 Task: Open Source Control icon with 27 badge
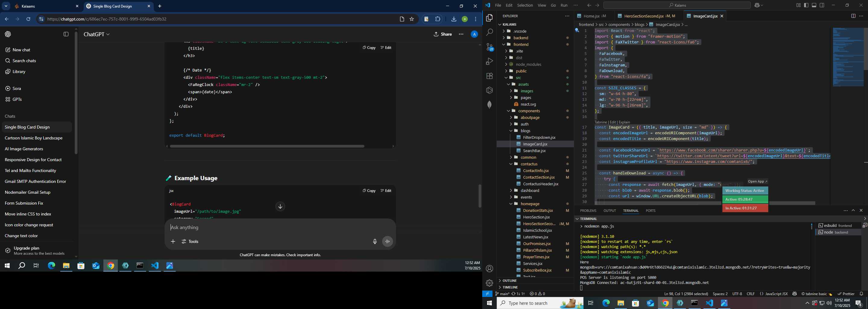[x=489, y=47]
